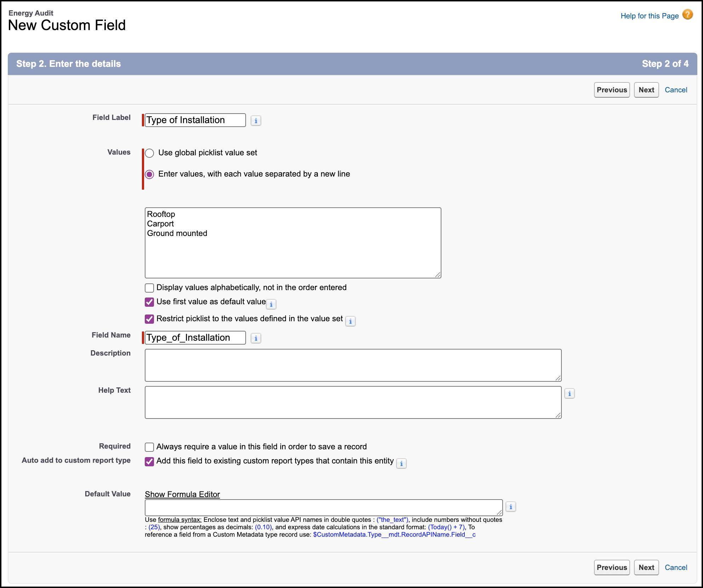The image size is (703, 588).
Task: Click the Help for this Page question icon
Action: coord(687,15)
